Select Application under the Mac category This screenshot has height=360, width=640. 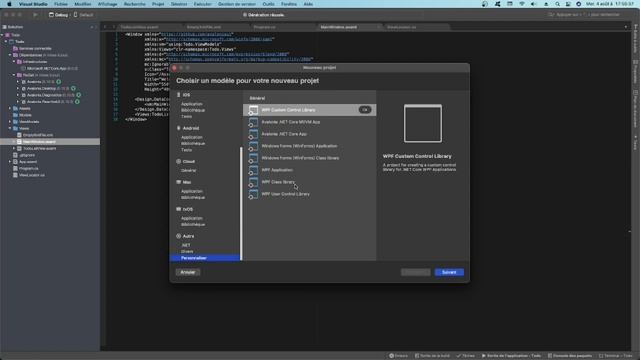[x=191, y=191]
